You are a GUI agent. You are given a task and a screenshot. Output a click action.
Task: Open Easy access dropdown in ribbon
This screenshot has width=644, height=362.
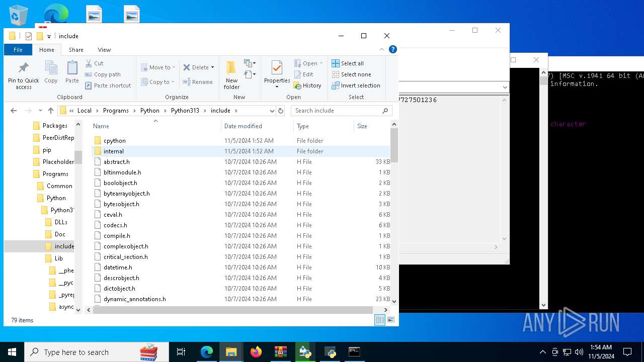pos(250,75)
